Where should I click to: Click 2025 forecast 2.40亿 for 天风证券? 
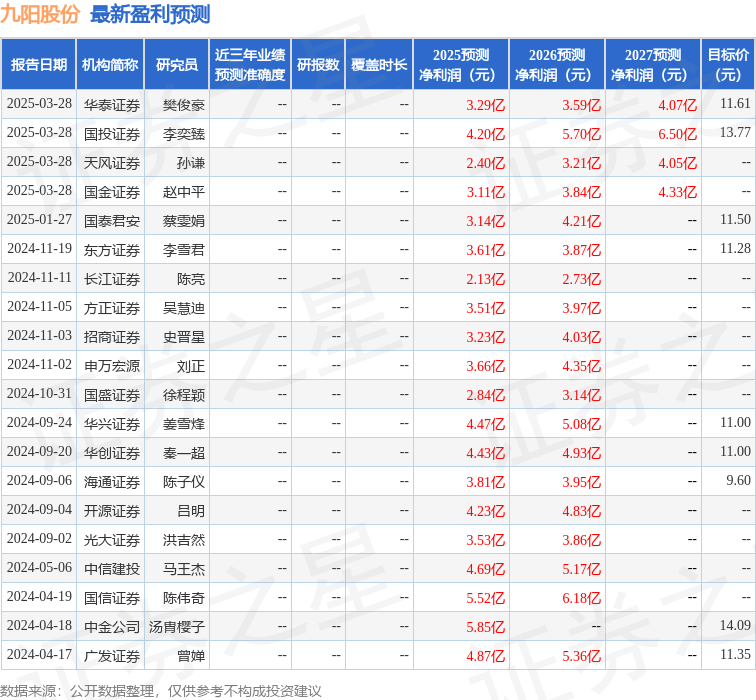point(485,163)
